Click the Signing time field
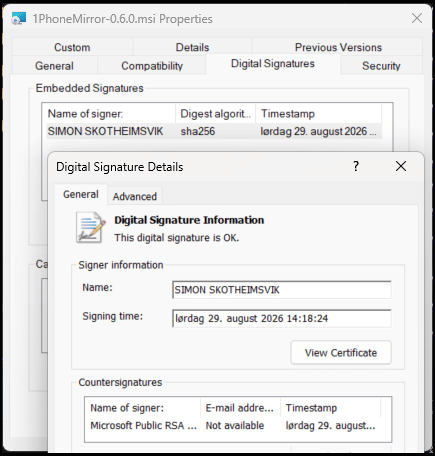The image size is (435, 456). tap(282, 318)
